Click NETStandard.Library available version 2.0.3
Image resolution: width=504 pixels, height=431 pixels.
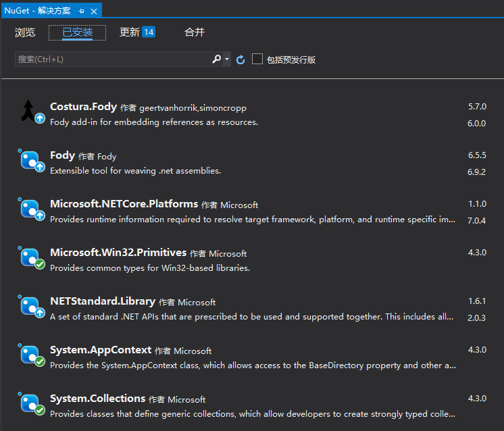[x=477, y=318]
